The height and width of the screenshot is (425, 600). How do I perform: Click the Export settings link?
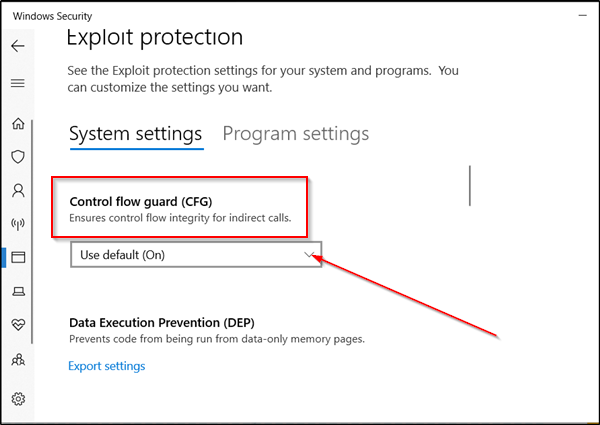coord(106,366)
